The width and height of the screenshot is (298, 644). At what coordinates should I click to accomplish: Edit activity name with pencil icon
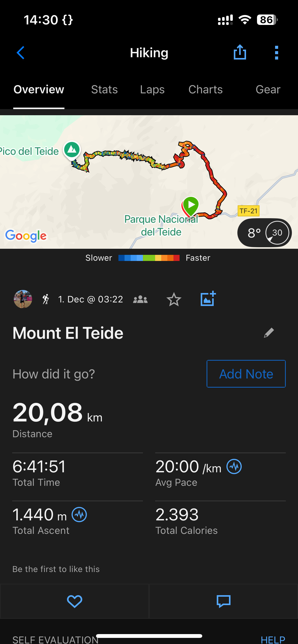tap(269, 333)
